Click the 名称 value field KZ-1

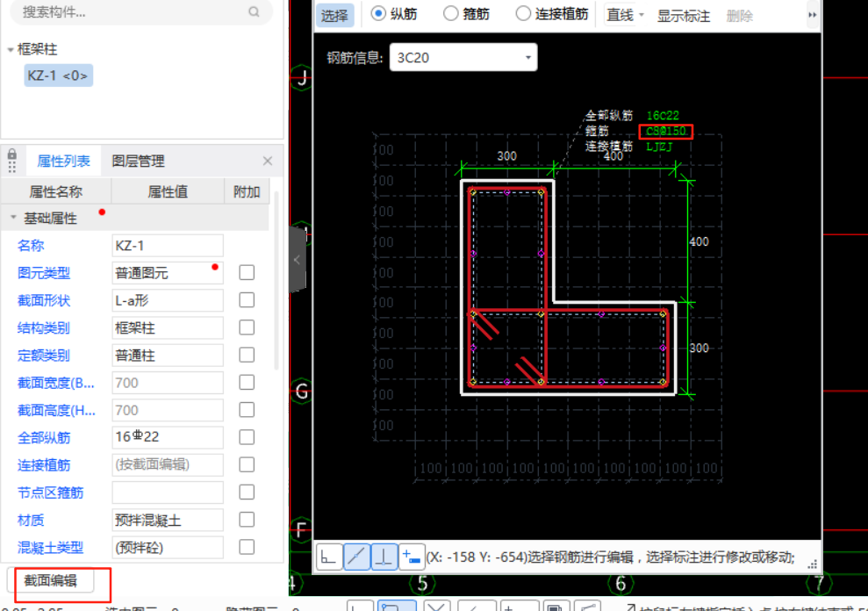tap(168, 246)
